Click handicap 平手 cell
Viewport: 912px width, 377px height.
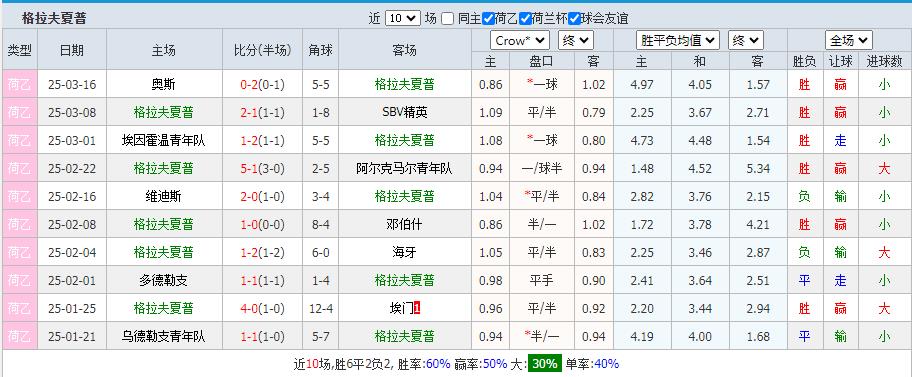[542, 280]
